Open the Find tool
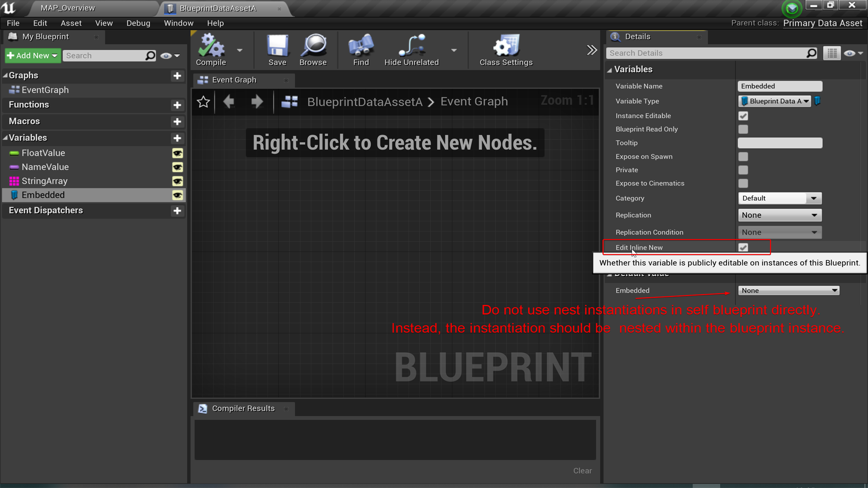868x488 pixels. tap(360, 50)
